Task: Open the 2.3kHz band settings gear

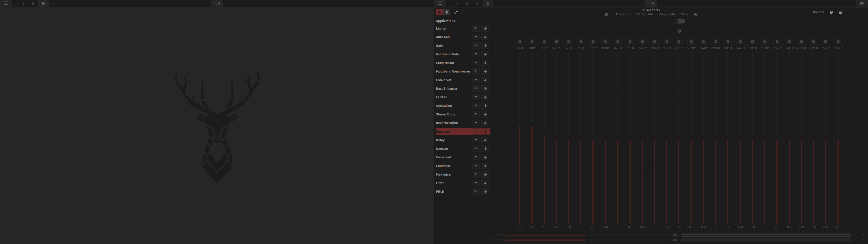Action: 764,42
